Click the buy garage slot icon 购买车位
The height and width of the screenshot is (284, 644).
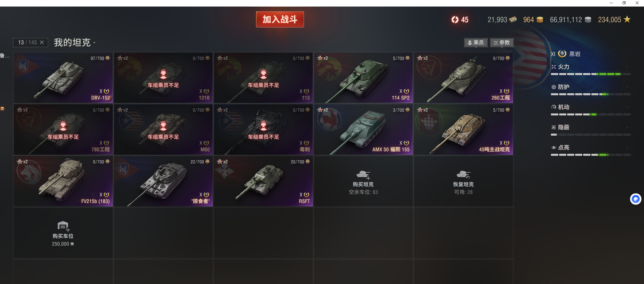click(63, 226)
